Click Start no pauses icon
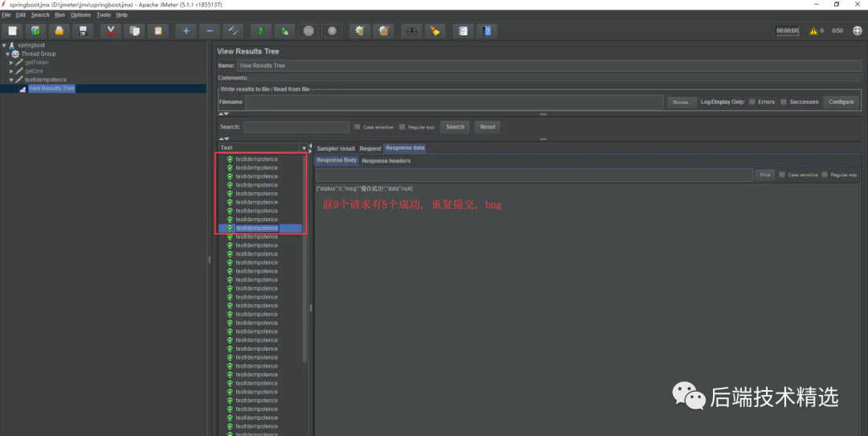Screen dimensions: 868x436 point(285,31)
